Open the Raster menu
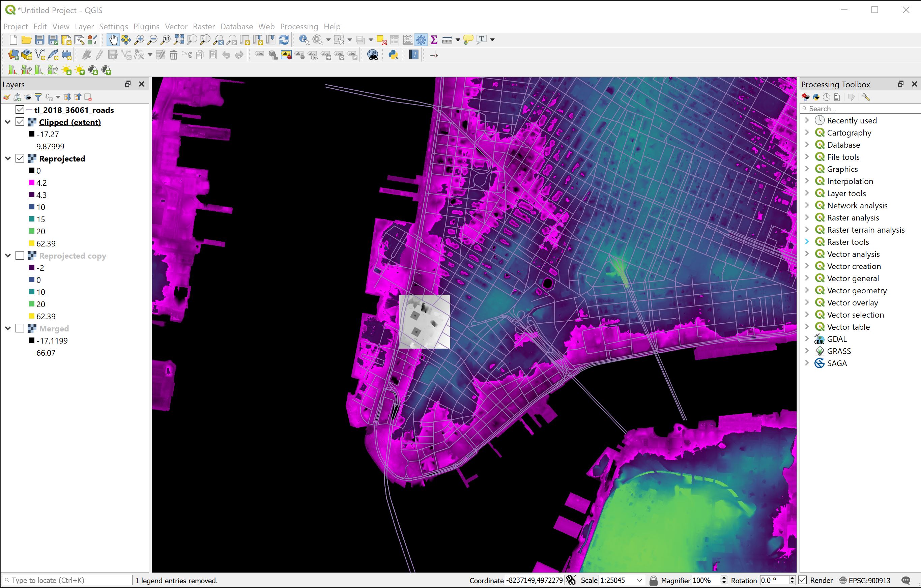 [203, 26]
